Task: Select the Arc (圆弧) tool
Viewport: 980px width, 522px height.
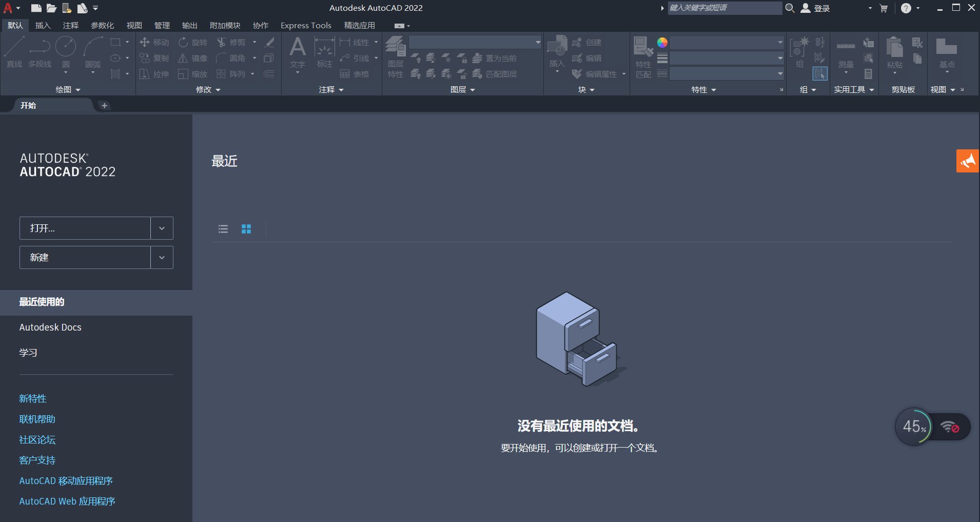Action: 93,52
